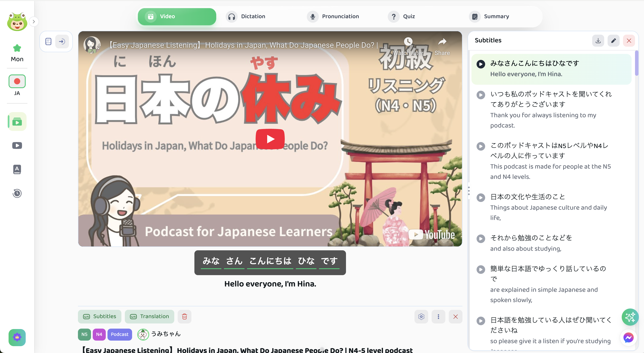
Task: Open the gear settings icon below video
Action: tap(421, 317)
